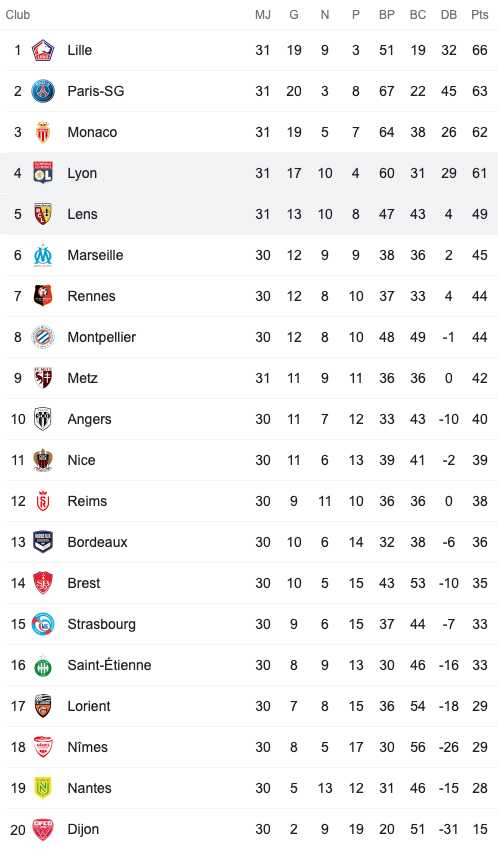Click the MJ column header
This screenshot has height=851, width=498.
(263, 15)
